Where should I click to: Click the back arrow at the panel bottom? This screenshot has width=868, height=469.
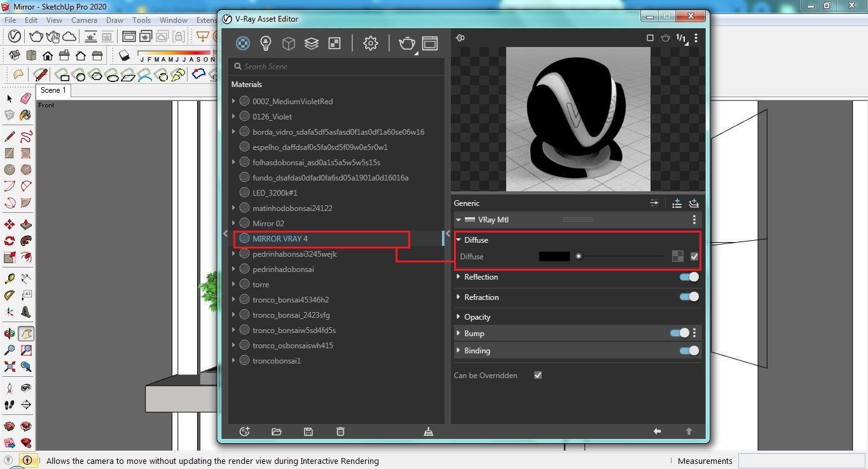pos(657,432)
